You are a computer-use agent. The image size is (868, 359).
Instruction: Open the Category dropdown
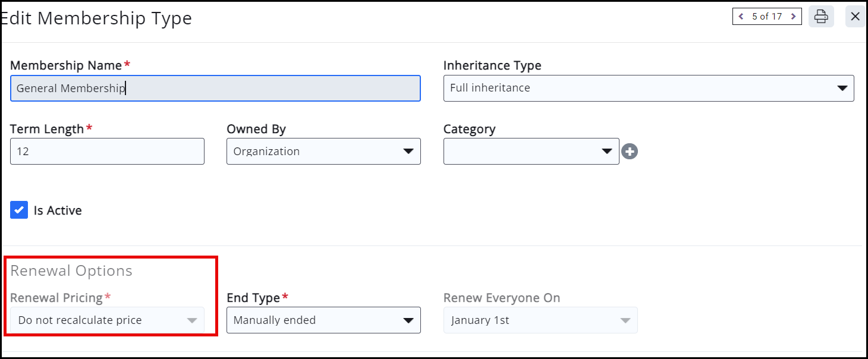pos(530,152)
